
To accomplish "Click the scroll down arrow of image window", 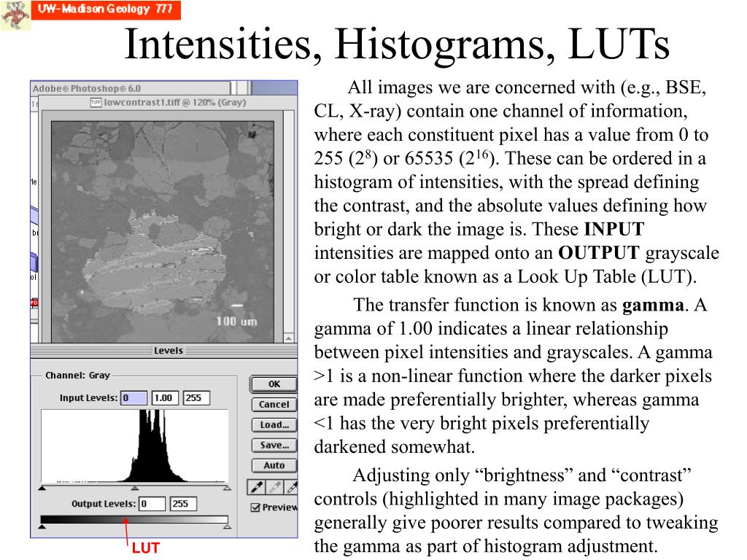I will pyautogui.click(x=289, y=338).
